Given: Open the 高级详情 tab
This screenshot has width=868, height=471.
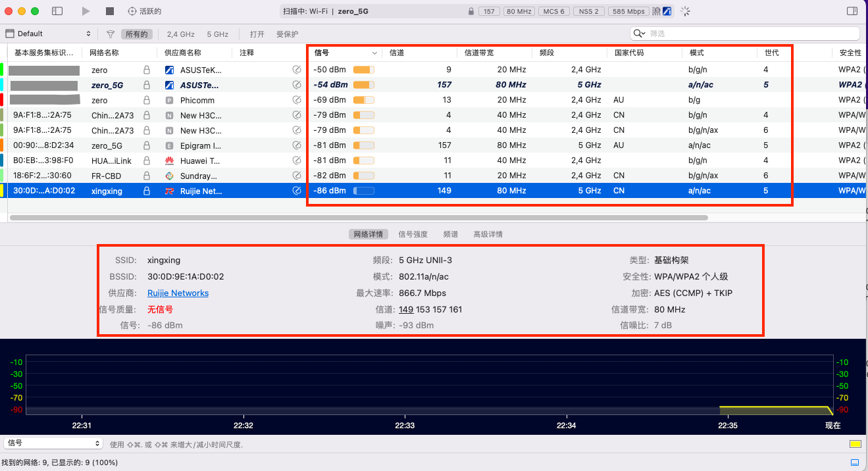Looking at the screenshot, I should 488,234.
